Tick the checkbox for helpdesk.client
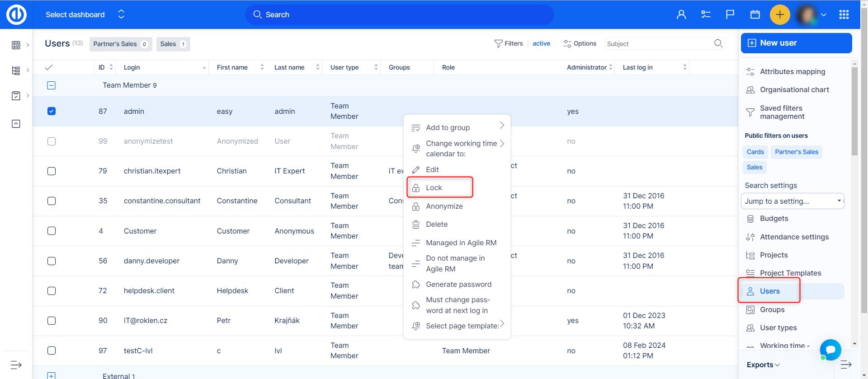 [52, 291]
